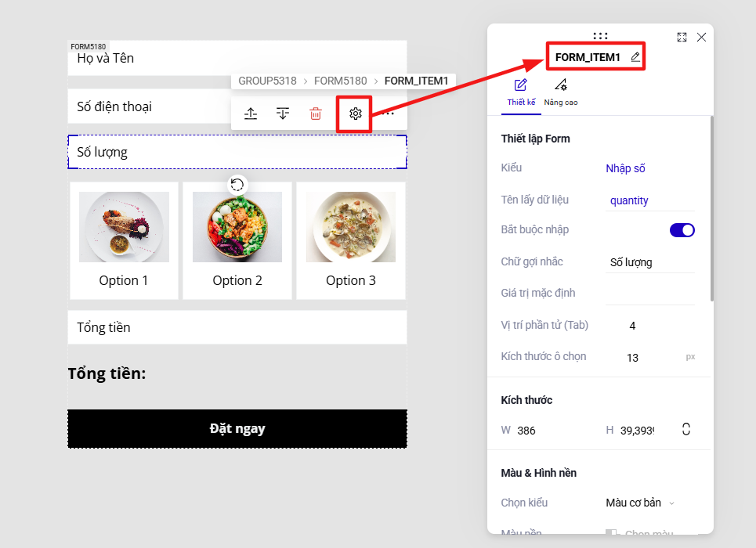Toggle the width-height ratio lock icon
This screenshot has height=548, width=756.
[x=686, y=429]
